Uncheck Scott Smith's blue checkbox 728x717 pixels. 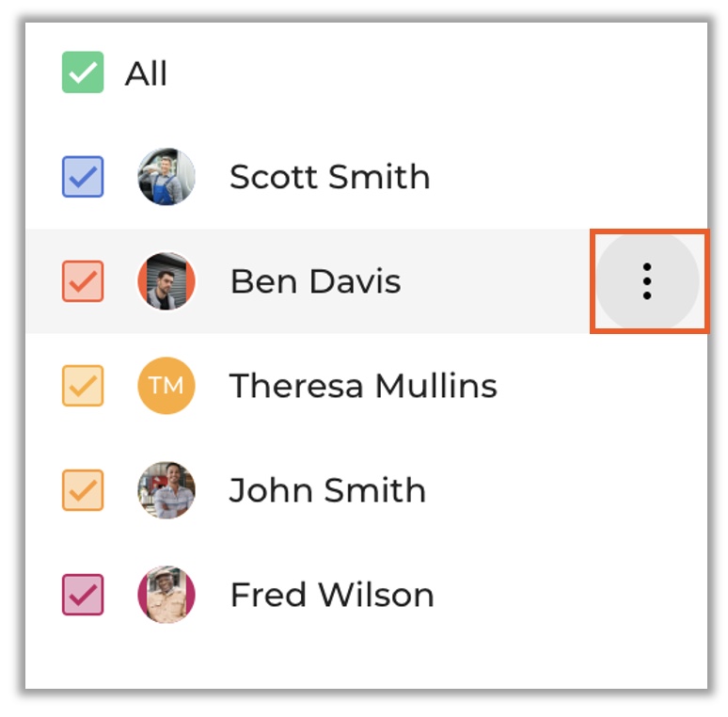(x=83, y=176)
